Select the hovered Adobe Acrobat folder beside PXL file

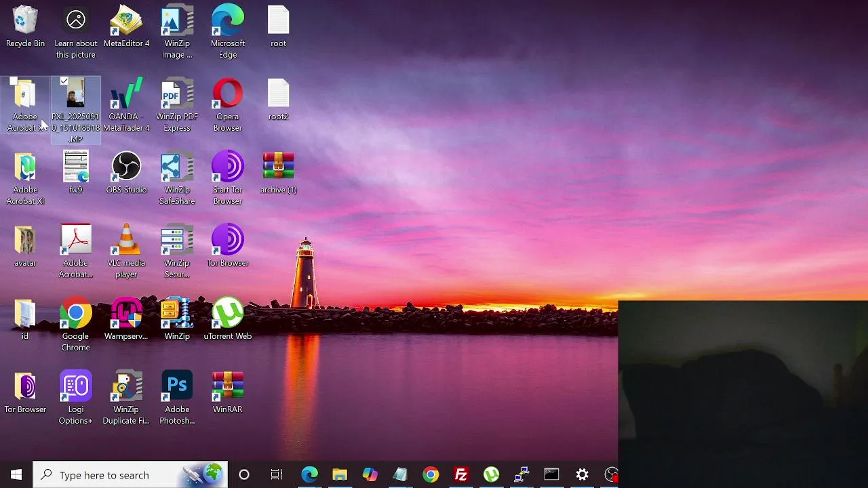click(25, 106)
